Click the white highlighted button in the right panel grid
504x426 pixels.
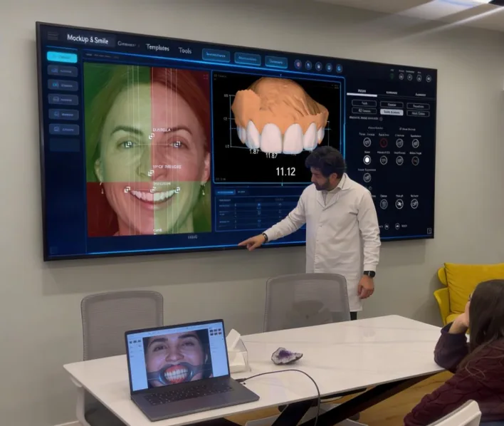point(392,112)
